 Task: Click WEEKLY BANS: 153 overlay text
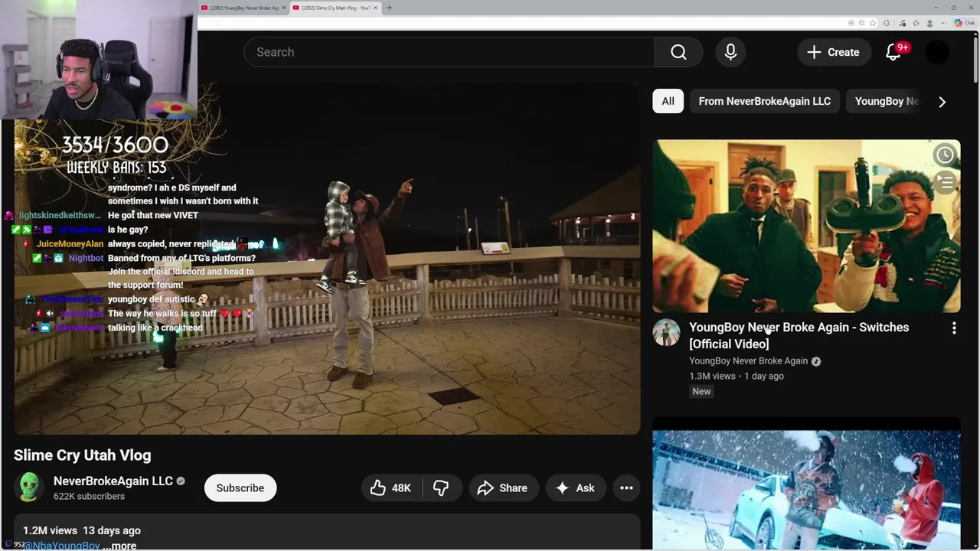point(116,167)
